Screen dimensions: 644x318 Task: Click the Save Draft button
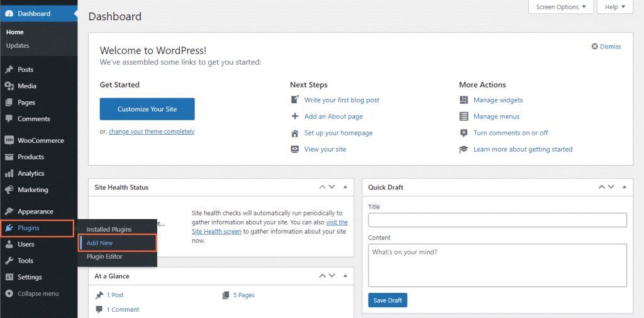coord(387,300)
